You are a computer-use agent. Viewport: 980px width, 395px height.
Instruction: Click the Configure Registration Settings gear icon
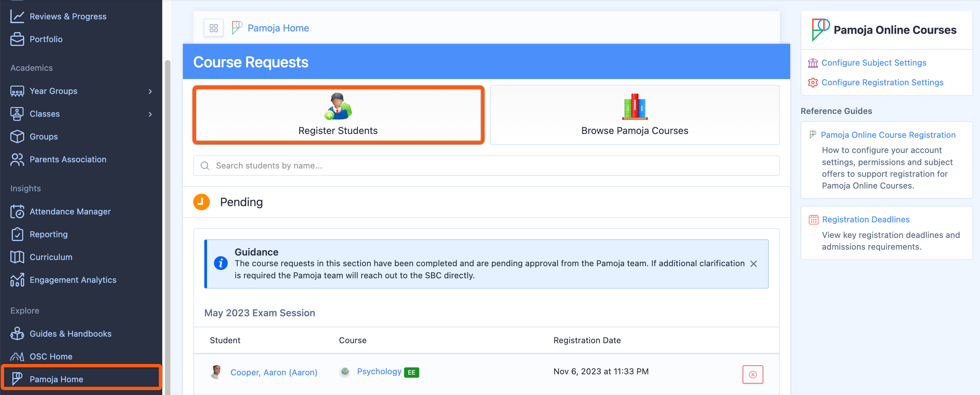(813, 83)
